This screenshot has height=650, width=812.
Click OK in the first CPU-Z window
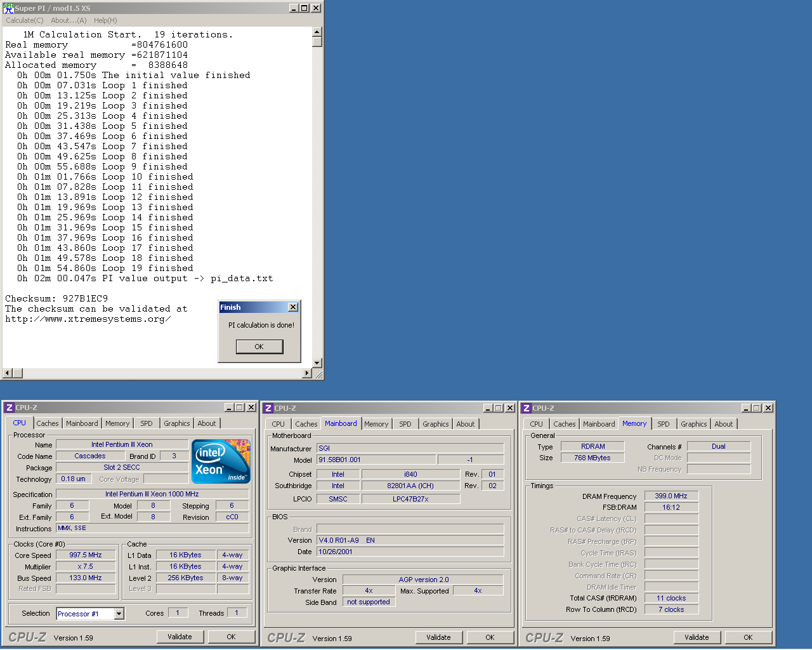pos(232,637)
